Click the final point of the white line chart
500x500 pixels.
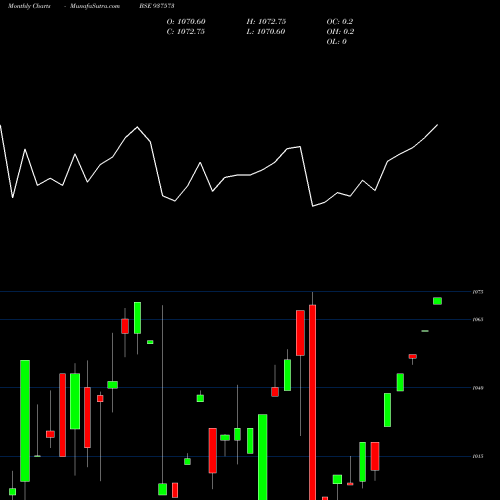[x=437, y=125]
